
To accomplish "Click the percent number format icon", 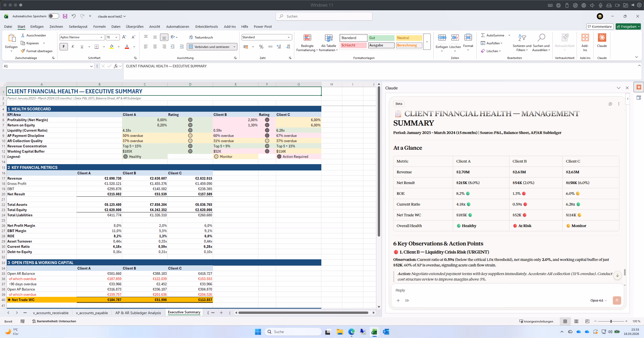I will click(x=261, y=47).
